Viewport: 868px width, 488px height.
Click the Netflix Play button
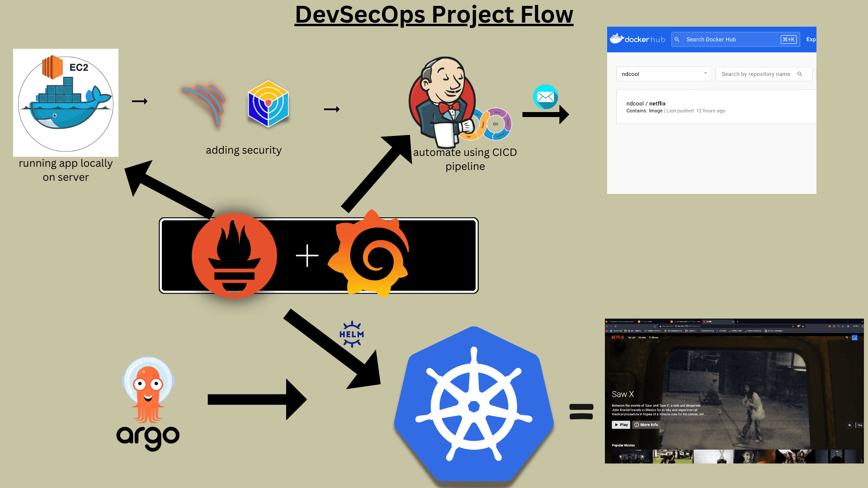click(621, 425)
